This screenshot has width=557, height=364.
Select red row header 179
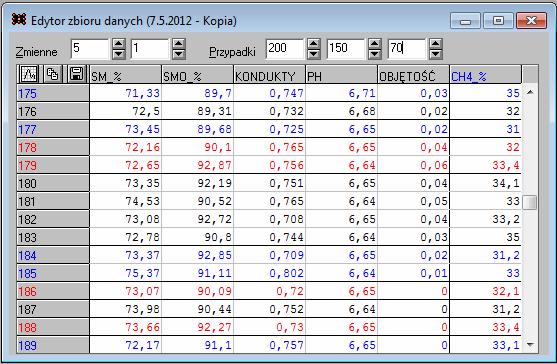tap(53, 165)
